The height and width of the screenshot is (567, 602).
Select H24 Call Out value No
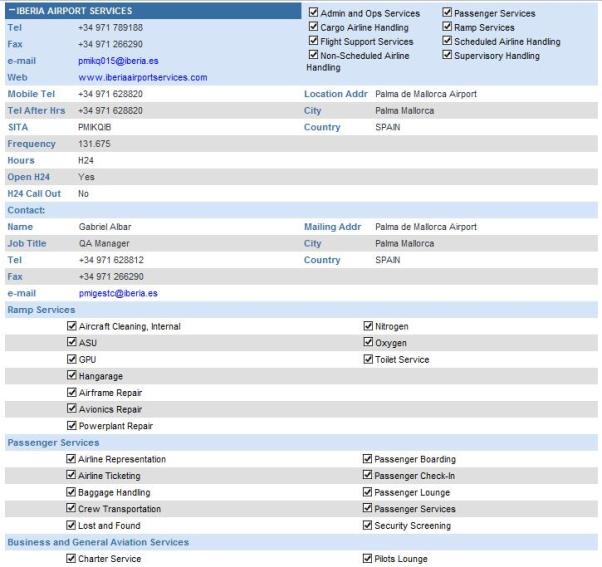[x=83, y=193]
